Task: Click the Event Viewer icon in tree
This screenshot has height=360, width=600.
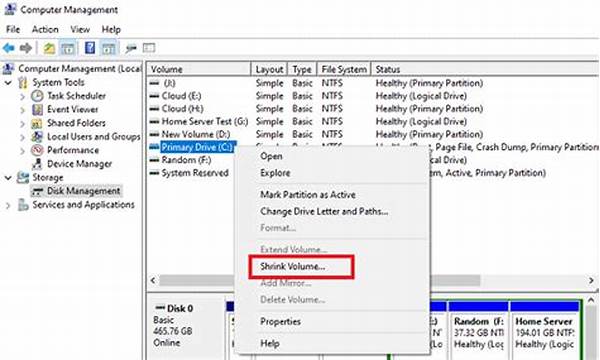Action: 37,109
